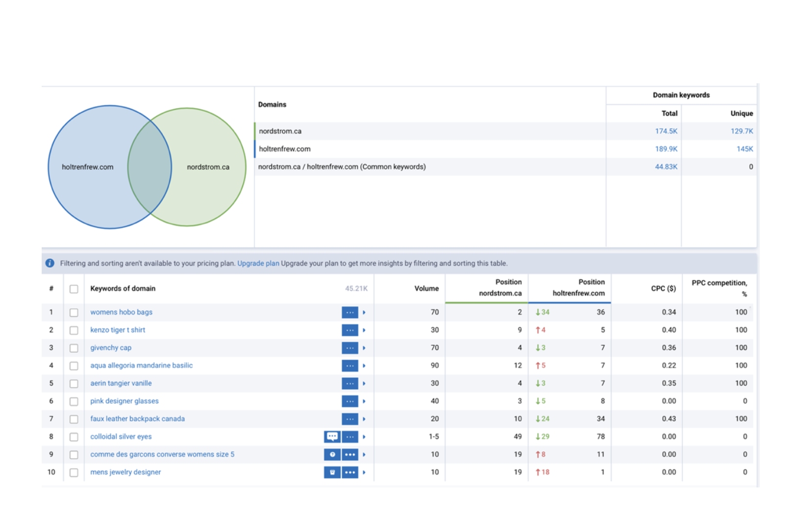Click shopping icon on mens jewelry designer row
This screenshot has width=799, height=532.
[x=332, y=472]
